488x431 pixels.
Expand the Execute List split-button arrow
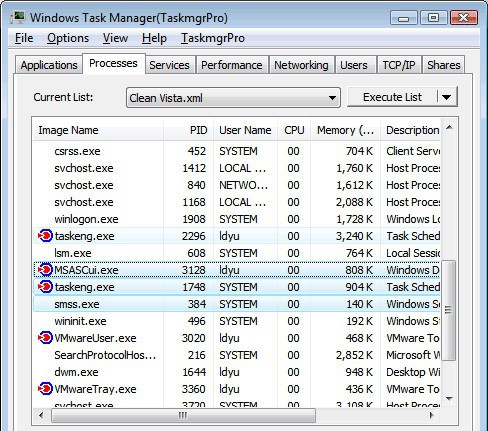click(x=447, y=97)
